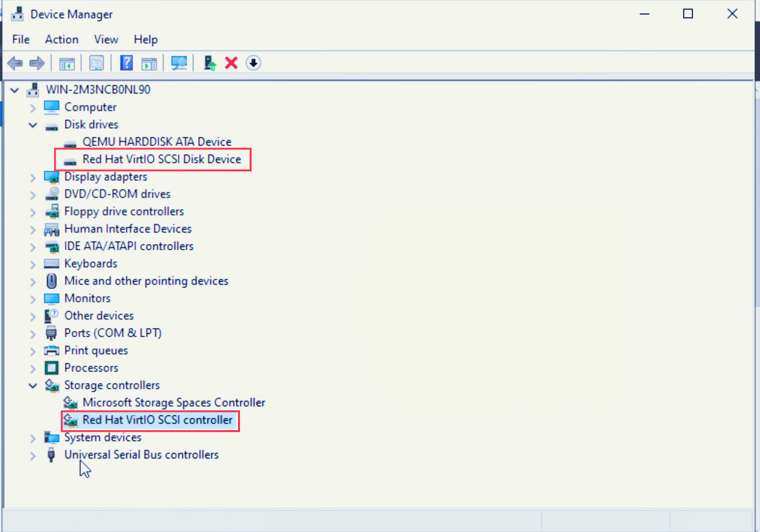Click the red X Uninstall device icon
Viewport: 760px width, 532px height.
pyautogui.click(x=231, y=63)
